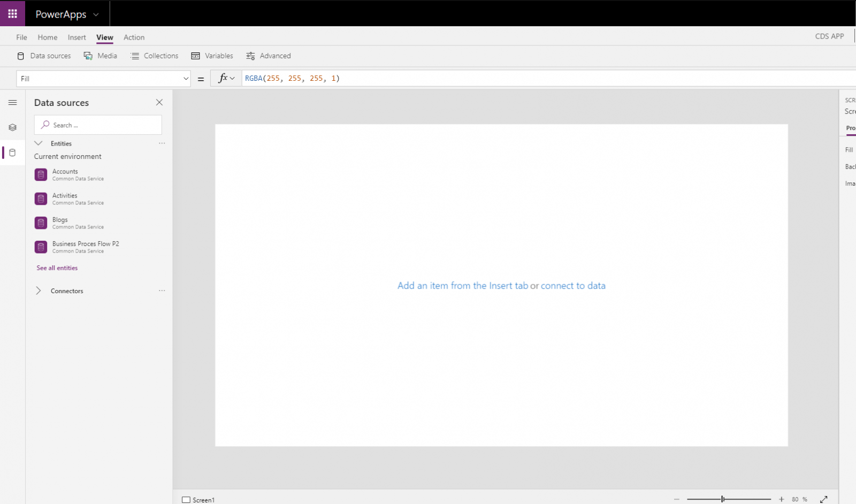This screenshot has width=856, height=504.
Task: Open the Connectors more options ellipsis
Action: click(162, 291)
